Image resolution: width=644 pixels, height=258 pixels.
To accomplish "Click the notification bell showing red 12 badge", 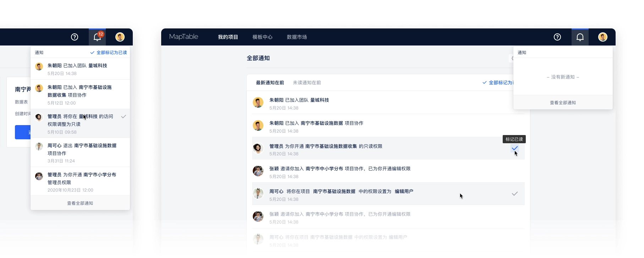I will [x=97, y=37].
